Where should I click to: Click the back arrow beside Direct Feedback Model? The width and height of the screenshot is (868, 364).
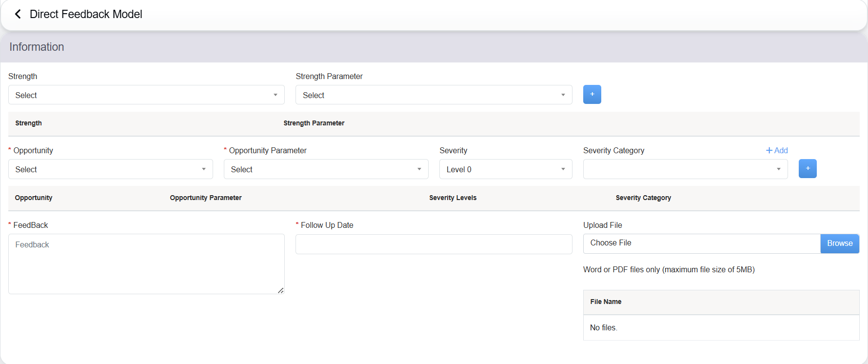(x=18, y=14)
